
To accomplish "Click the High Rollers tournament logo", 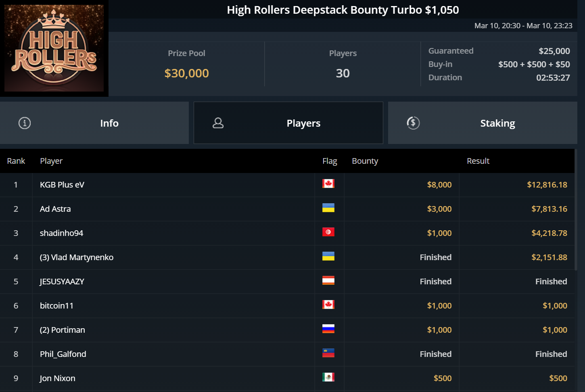I will coord(54,48).
